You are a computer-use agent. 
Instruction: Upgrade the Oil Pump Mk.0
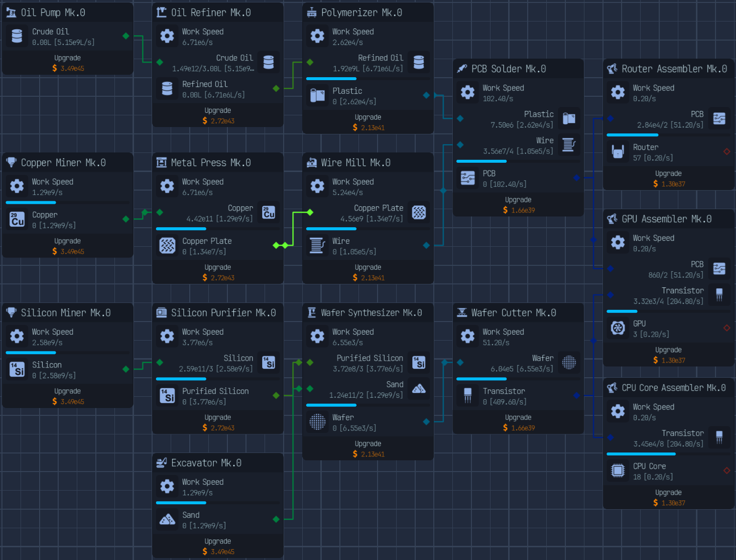click(67, 63)
